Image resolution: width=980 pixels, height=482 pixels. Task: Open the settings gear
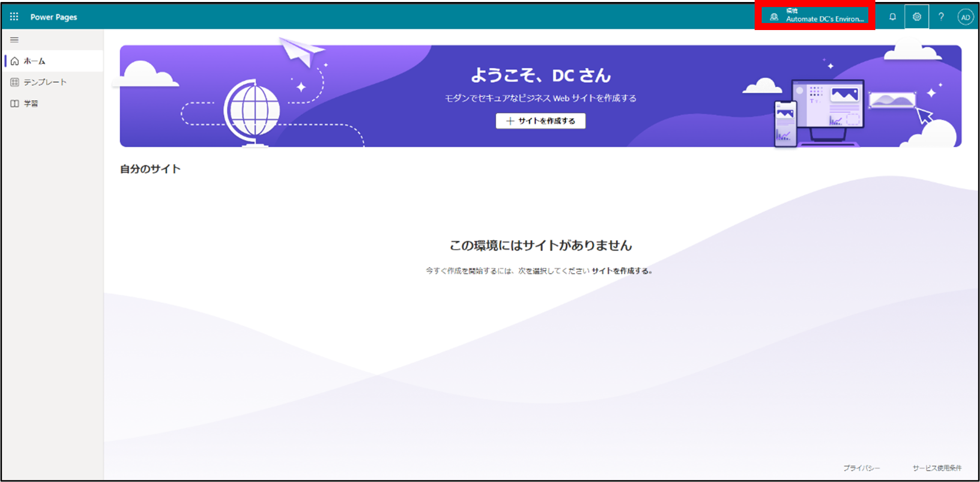916,17
